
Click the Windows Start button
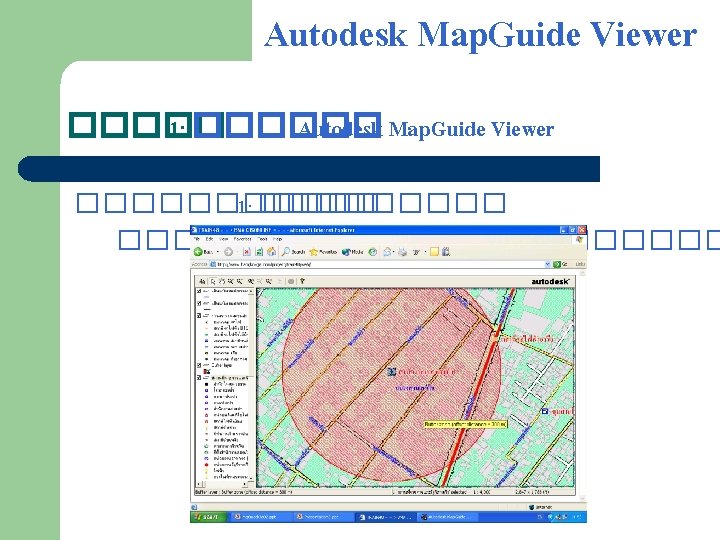click(x=209, y=517)
